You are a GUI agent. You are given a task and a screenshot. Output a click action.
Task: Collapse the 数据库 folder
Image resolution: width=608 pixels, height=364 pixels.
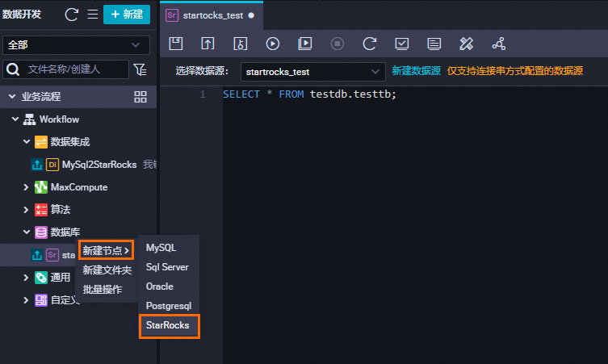[x=27, y=232]
